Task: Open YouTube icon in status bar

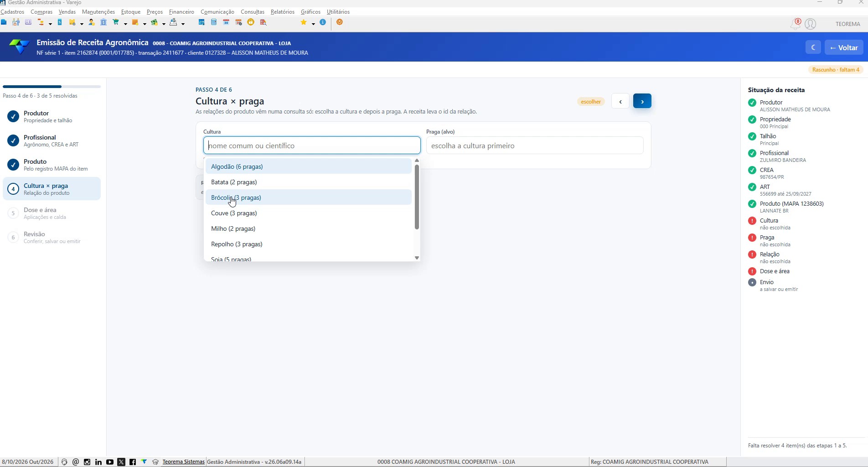Action: coord(110,462)
